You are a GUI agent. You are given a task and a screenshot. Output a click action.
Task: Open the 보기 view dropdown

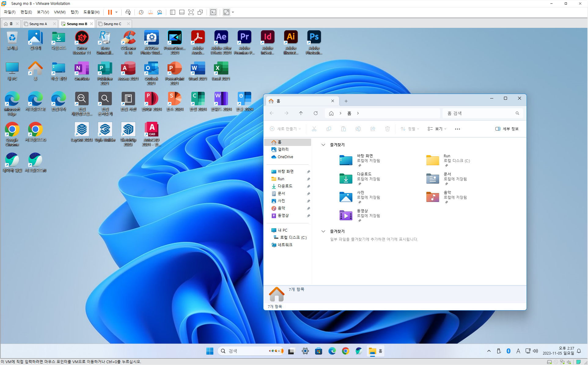(x=437, y=129)
